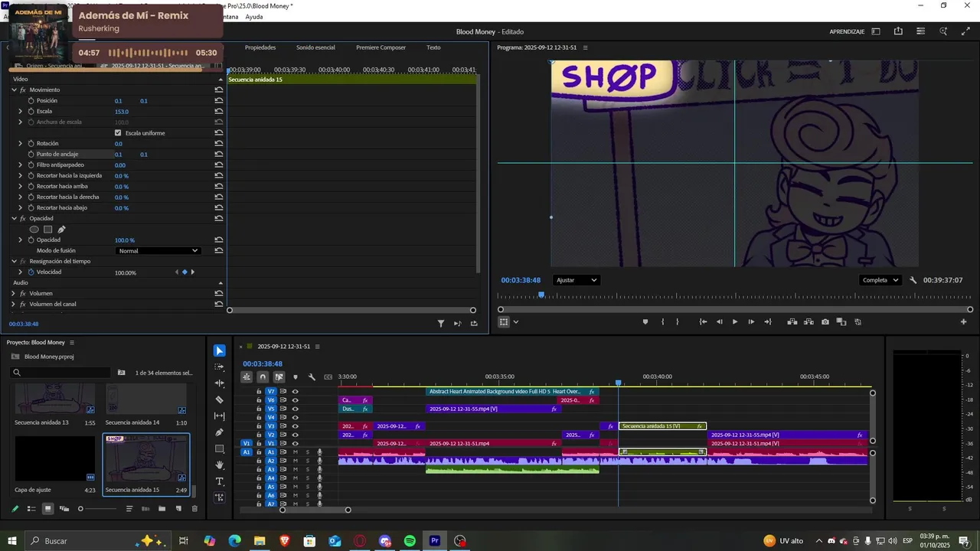Toggle V7 track output eye
The height and width of the screenshot is (551, 980).
[x=295, y=391]
